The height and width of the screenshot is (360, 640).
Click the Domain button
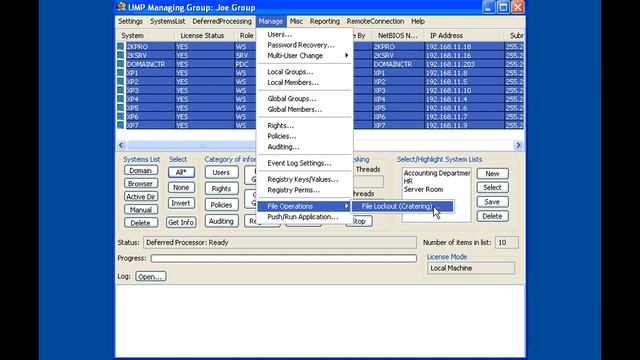pyautogui.click(x=141, y=171)
